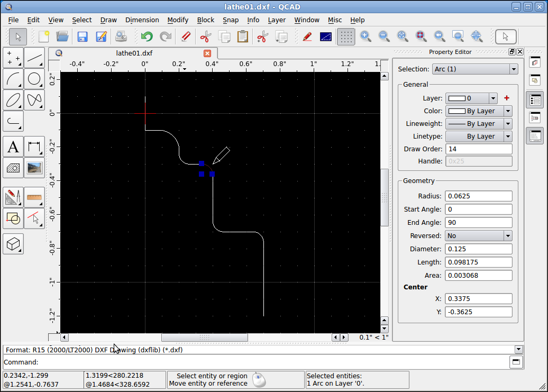This screenshot has height=392, width=548.
Task: Open the dimension tools
Action: click(34, 147)
